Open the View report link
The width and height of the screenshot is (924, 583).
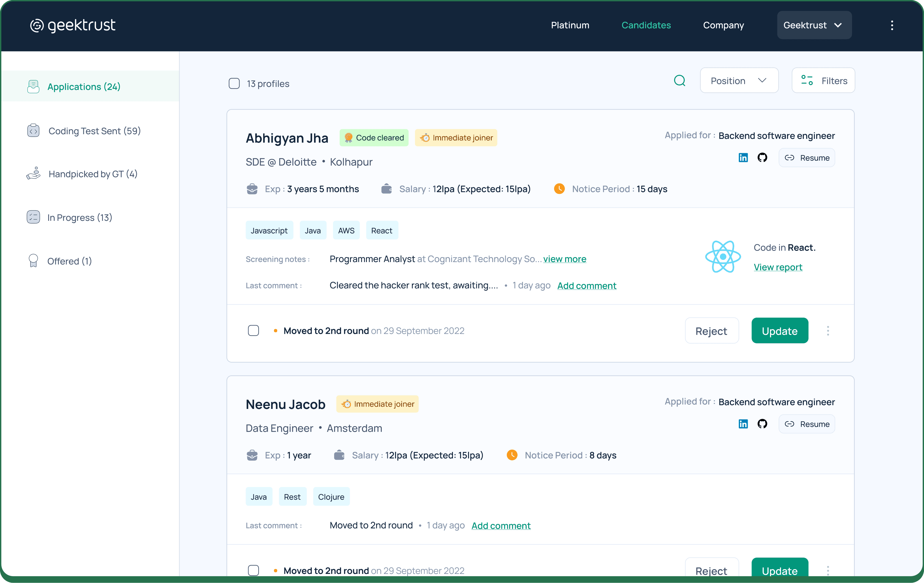point(778,267)
